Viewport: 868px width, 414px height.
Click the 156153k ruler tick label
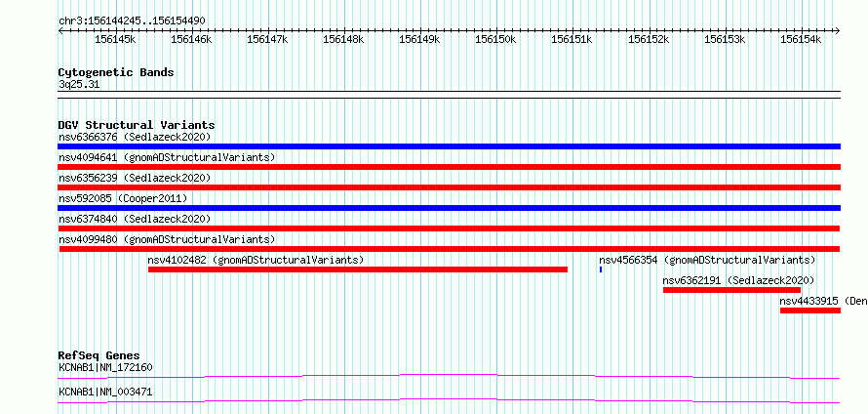(x=725, y=39)
